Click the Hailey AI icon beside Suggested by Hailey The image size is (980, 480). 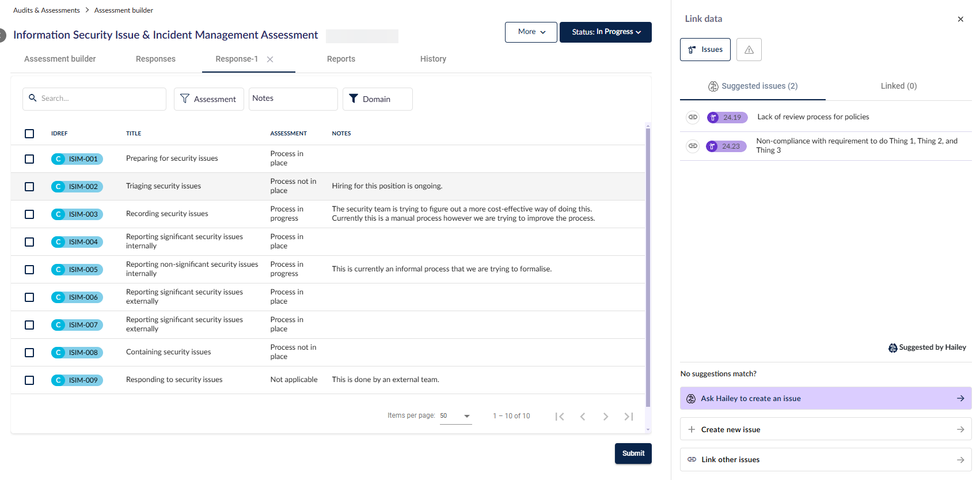[892, 348]
